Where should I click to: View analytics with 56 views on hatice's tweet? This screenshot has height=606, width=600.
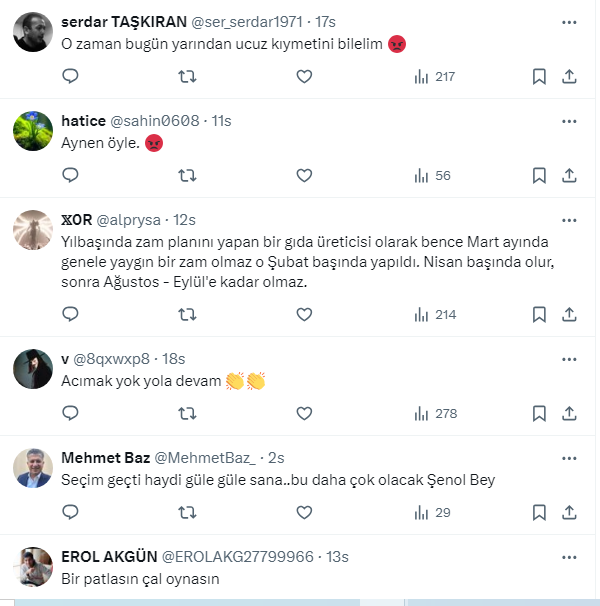pos(433,175)
